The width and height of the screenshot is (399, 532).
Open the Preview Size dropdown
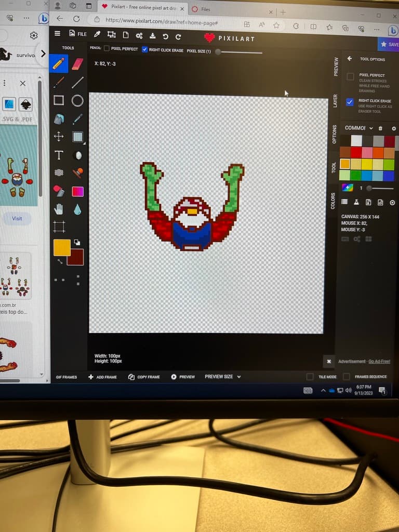223,377
